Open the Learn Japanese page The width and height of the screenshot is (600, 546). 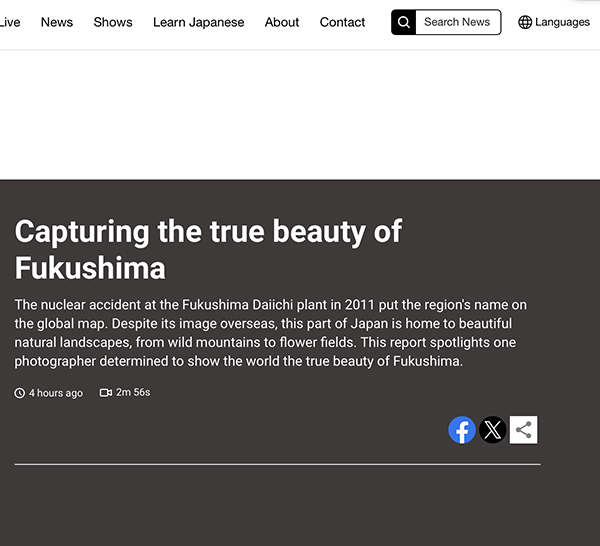(x=199, y=22)
